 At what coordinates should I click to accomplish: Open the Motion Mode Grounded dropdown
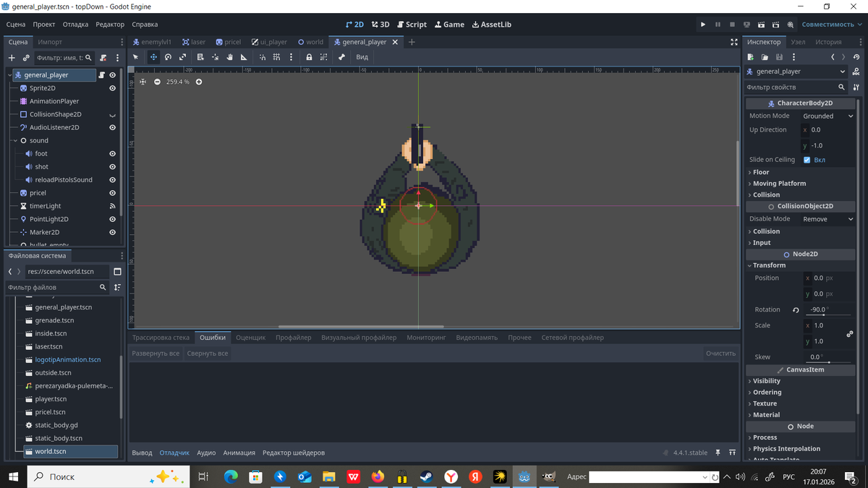[x=828, y=116]
